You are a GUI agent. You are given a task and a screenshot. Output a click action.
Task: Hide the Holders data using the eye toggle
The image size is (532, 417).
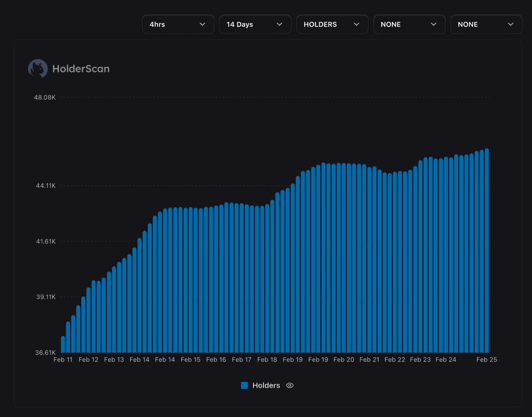click(290, 385)
